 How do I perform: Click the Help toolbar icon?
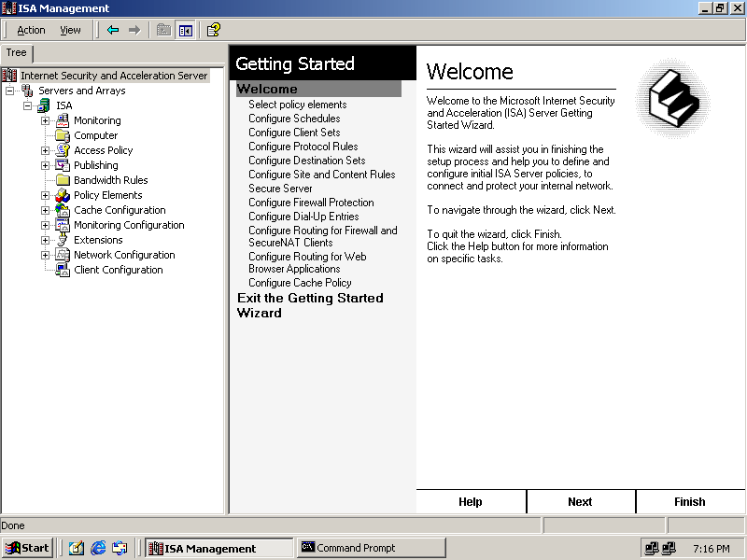tap(214, 30)
